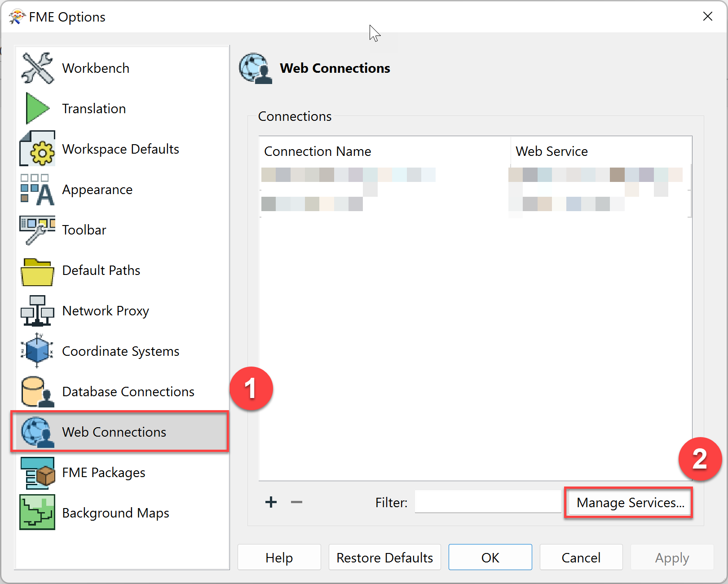
Task: Click the Coordinate Systems cube icon
Action: pyautogui.click(x=37, y=350)
